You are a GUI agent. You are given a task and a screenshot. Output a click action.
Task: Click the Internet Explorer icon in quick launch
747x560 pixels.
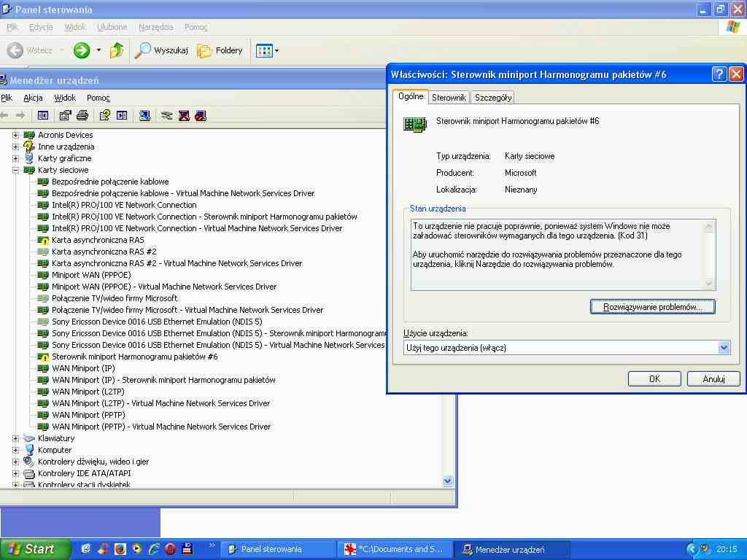(x=154, y=549)
